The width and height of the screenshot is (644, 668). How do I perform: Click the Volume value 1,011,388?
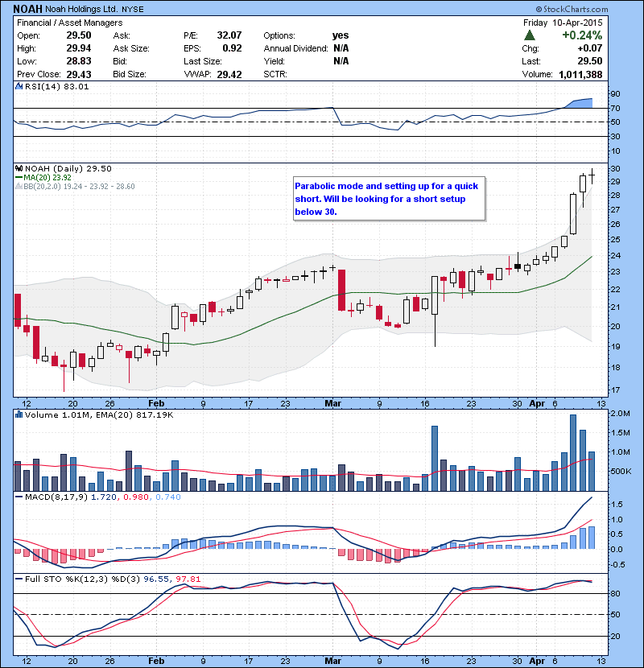580,75
